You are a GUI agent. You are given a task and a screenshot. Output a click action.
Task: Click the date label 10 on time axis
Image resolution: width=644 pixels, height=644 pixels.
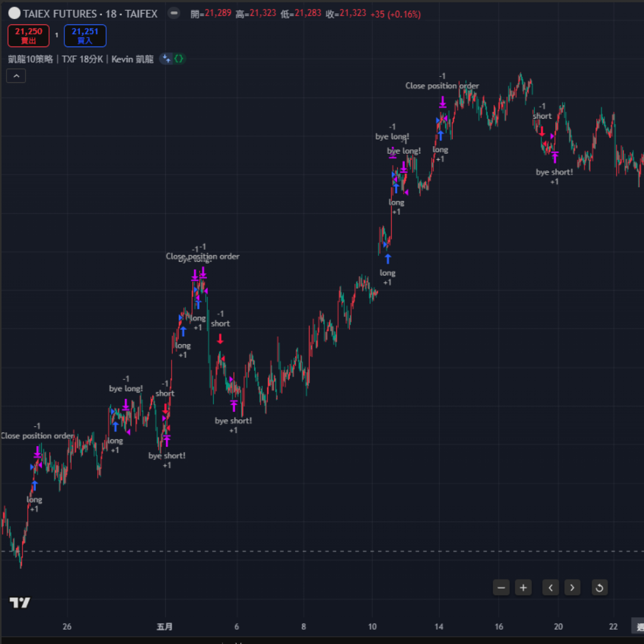click(x=372, y=626)
